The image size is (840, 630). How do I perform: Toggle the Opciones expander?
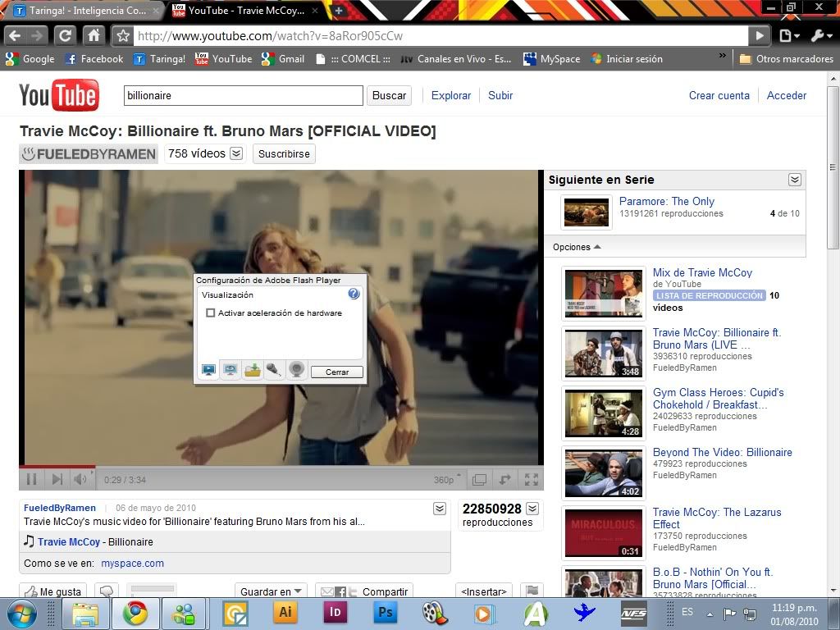[x=577, y=247]
